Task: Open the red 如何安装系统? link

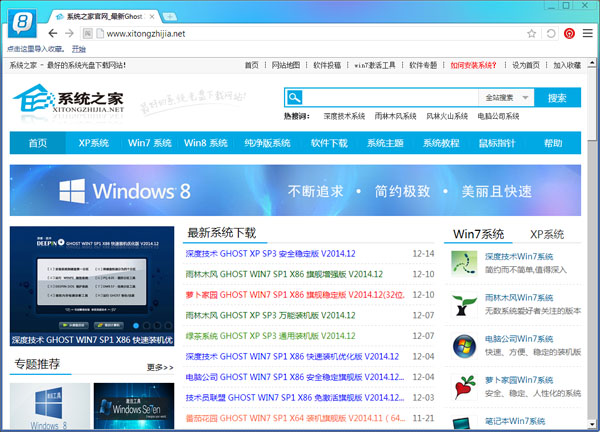Action: click(x=473, y=65)
